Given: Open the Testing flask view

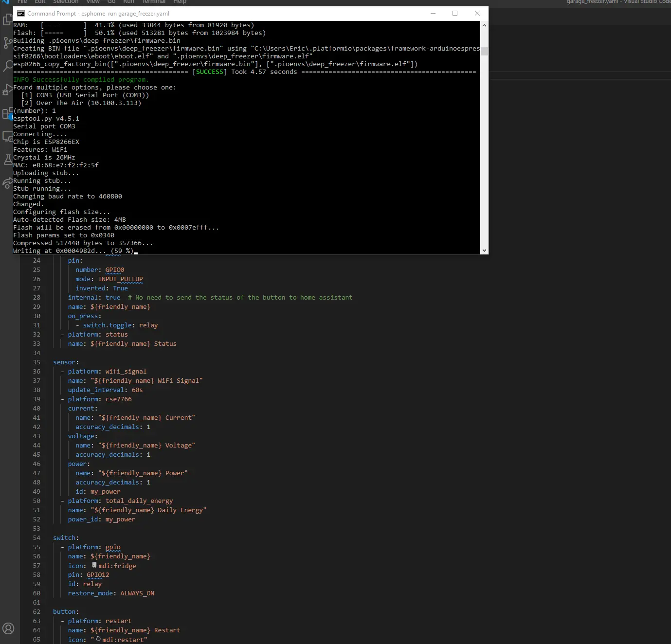Looking at the screenshot, I should pyautogui.click(x=7, y=160).
